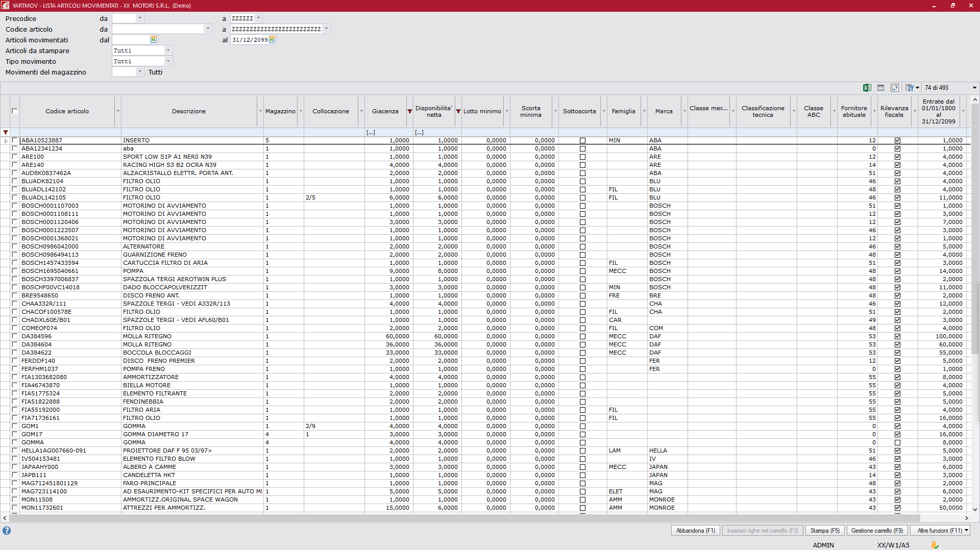Toggle Rilevanza fiscale checkbox for ABA10523887 row

pos(897,140)
